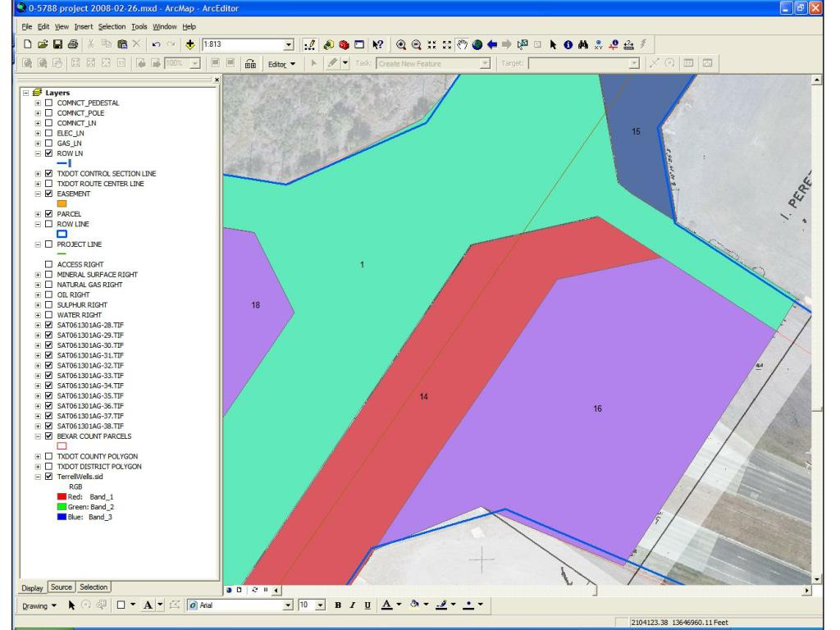Click the Full Extent globe icon
Viewport: 840px width, 630px height.
coord(475,43)
